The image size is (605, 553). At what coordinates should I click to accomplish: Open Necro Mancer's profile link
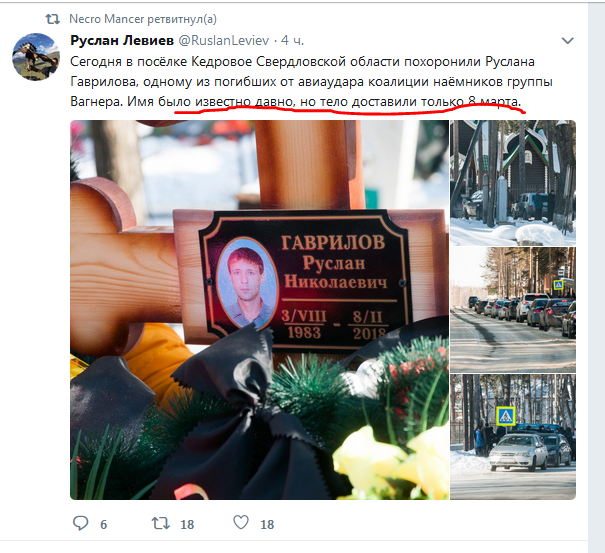[x=106, y=19]
